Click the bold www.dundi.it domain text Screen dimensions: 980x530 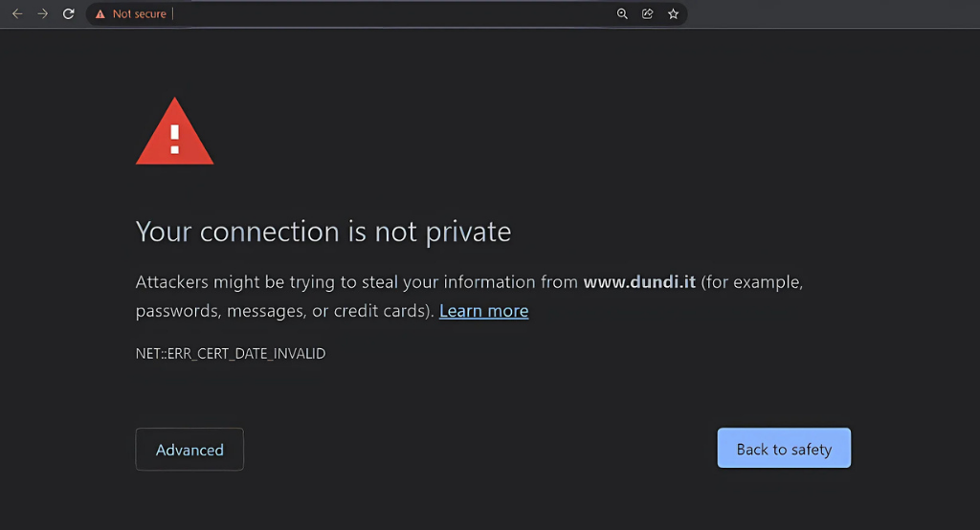(641, 283)
